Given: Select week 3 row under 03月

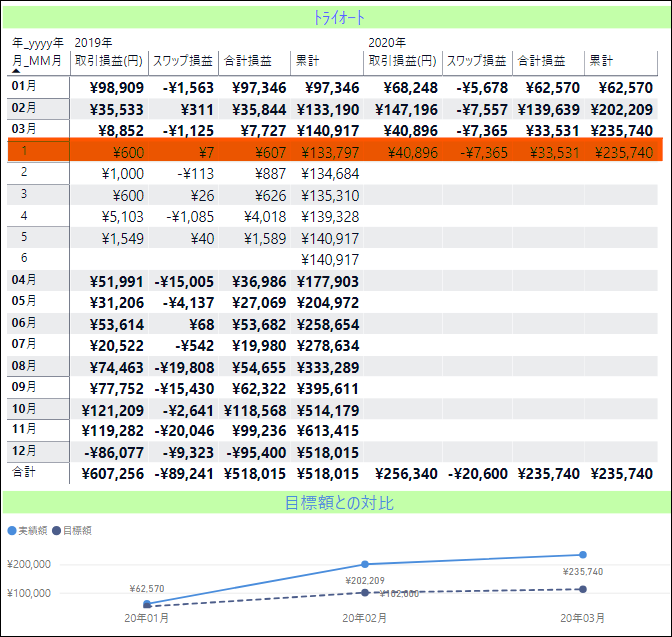Looking at the screenshot, I should coord(24,194).
